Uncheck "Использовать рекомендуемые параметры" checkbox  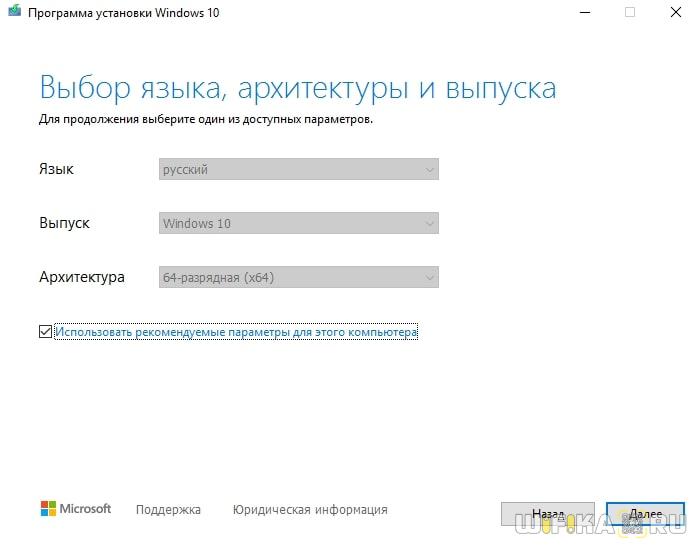tap(45, 332)
